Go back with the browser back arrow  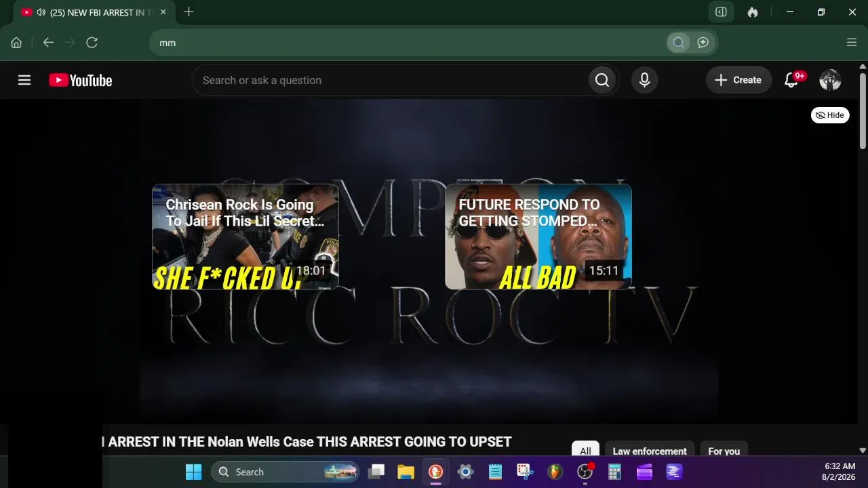[x=48, y=43]
